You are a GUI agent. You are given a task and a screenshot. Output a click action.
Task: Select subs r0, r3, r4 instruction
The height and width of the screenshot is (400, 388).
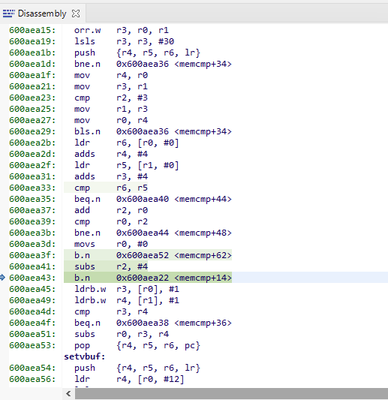tap(122, 334)
